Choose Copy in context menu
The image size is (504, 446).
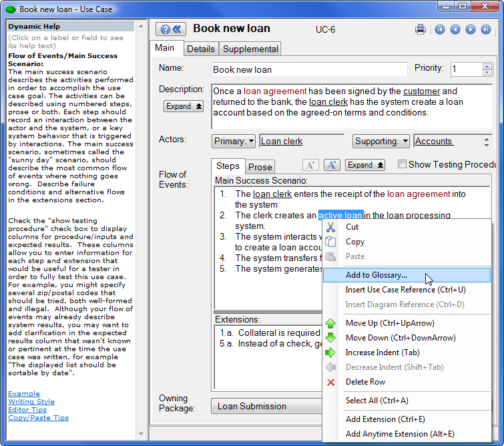tap(407, 242)
